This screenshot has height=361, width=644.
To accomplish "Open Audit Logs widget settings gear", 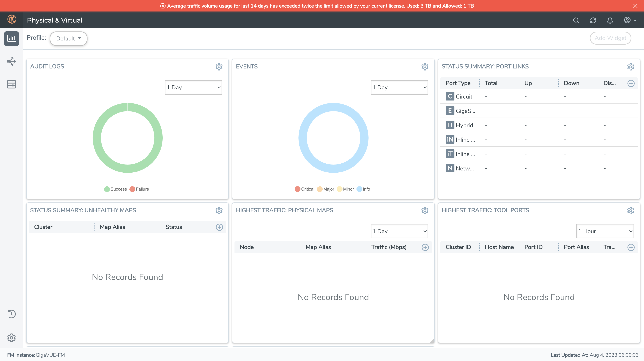I will (219, 67).
